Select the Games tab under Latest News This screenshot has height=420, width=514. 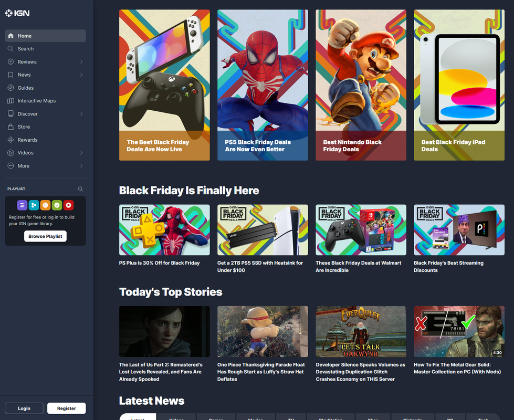tap(216, 417)
